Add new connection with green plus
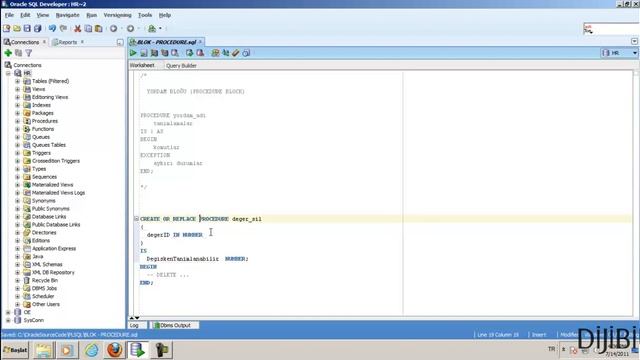The image size is (640, 360). [x=8, y=53]
